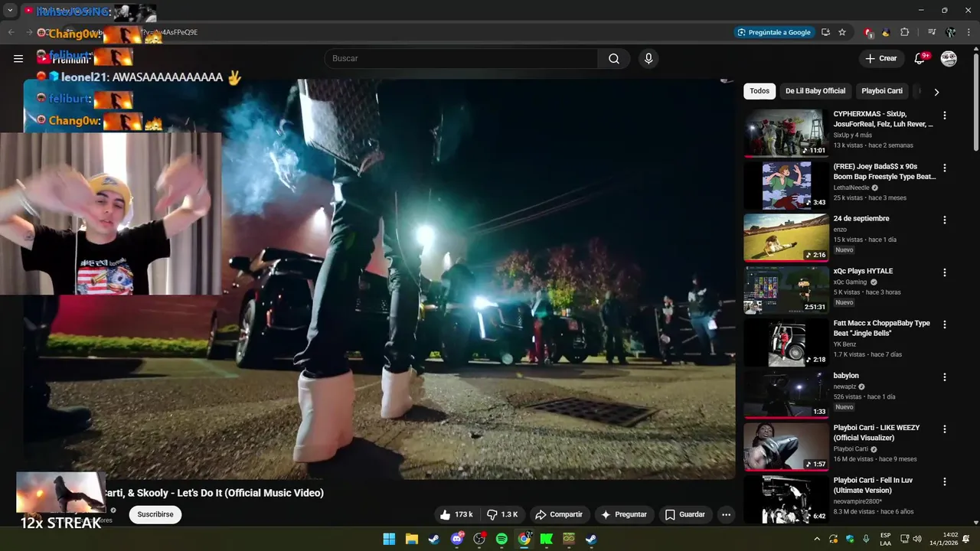This screenshot has width=980, height=551.
Task: Bookmark this page with the star icon
Action: coord(842,32)
